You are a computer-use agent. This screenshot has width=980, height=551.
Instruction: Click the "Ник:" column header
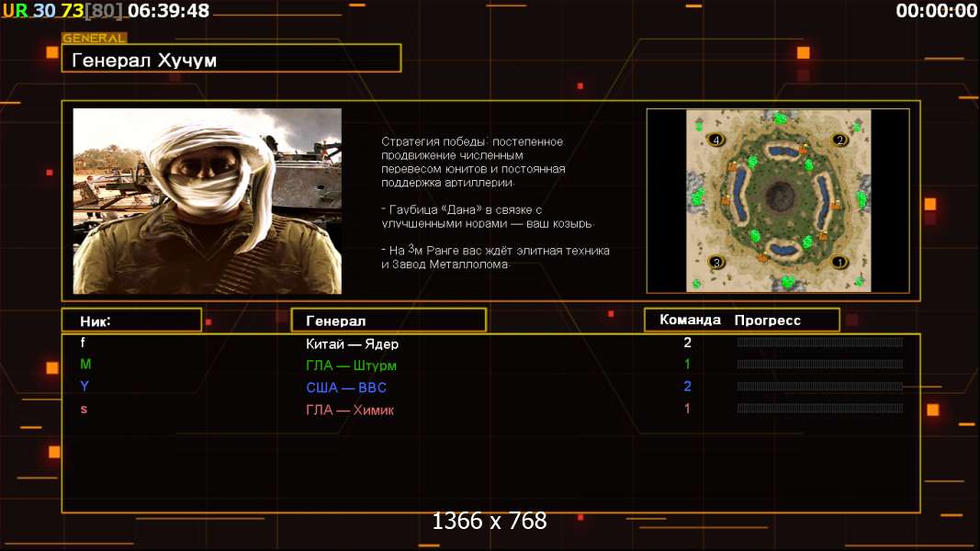click(x=132, y=320)
